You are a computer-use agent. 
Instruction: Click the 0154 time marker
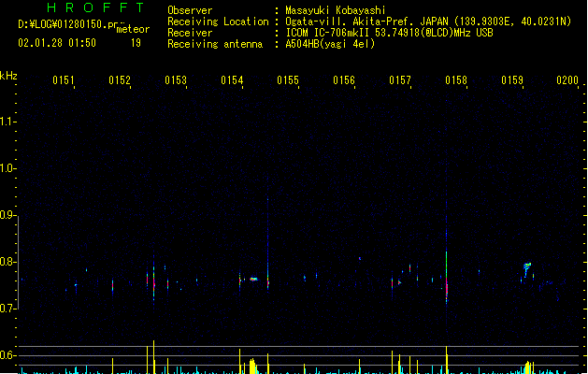232,80
